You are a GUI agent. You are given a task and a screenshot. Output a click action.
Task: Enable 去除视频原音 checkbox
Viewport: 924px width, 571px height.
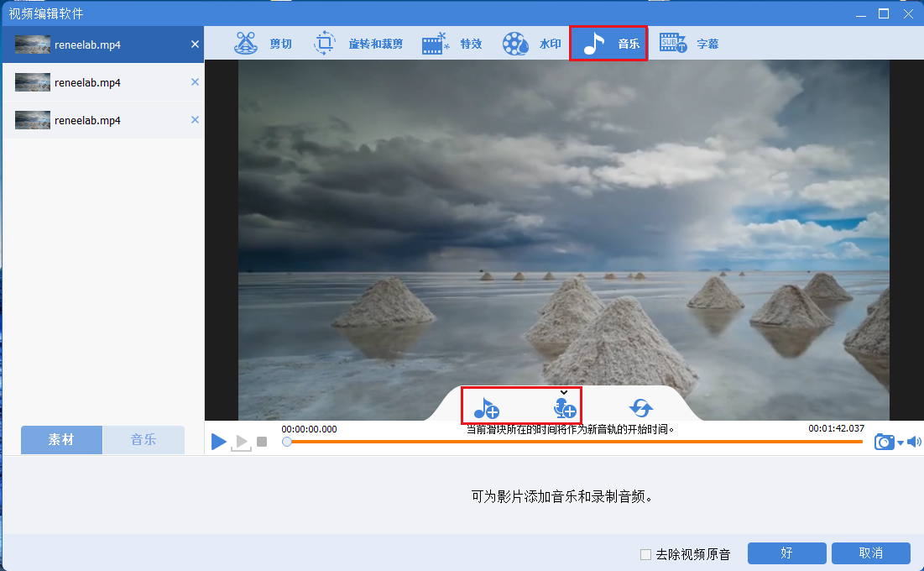[x=646, y=554]
